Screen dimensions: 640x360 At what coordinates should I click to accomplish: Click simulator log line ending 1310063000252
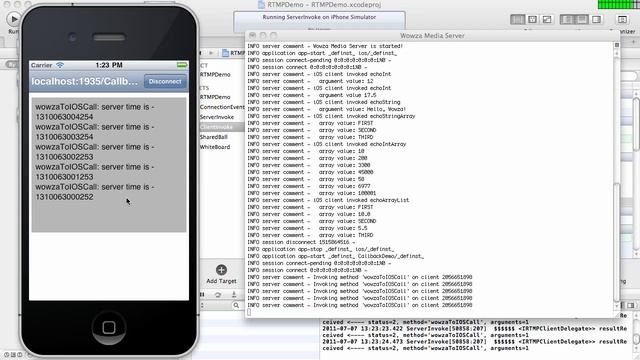pyautogui.click(x=95, y=191)
